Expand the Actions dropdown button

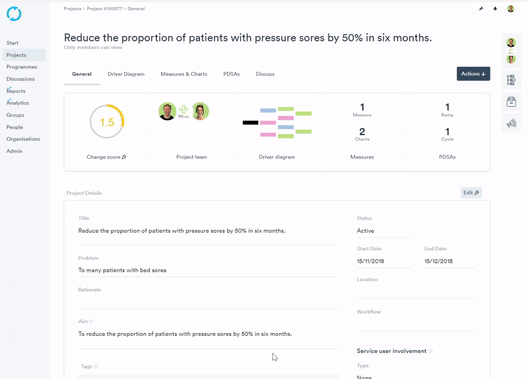coord(473,74)
